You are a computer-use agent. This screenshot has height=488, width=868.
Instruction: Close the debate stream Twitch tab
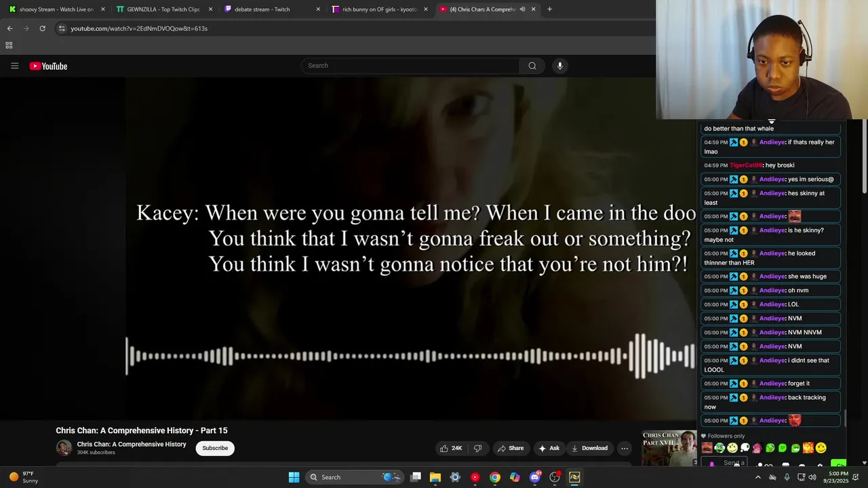point(318,9)
